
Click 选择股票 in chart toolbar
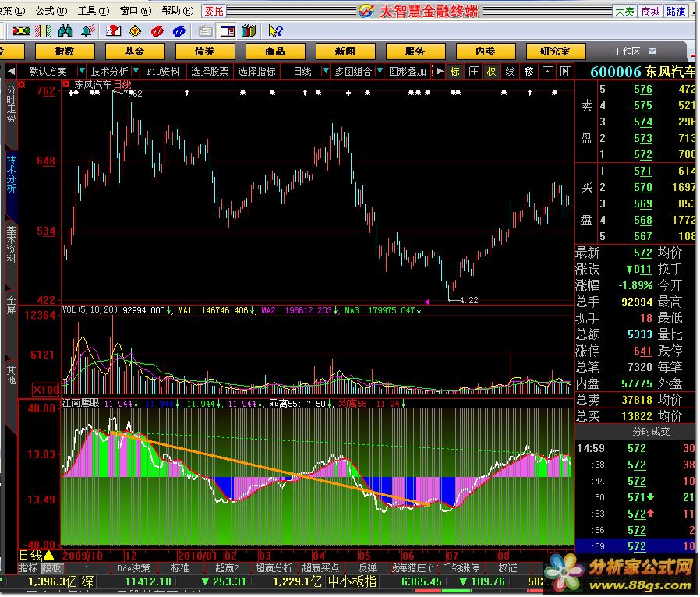point(210,72)
